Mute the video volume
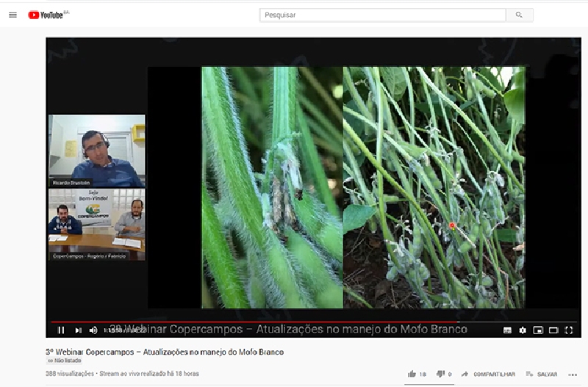 (x=93, y=330)
